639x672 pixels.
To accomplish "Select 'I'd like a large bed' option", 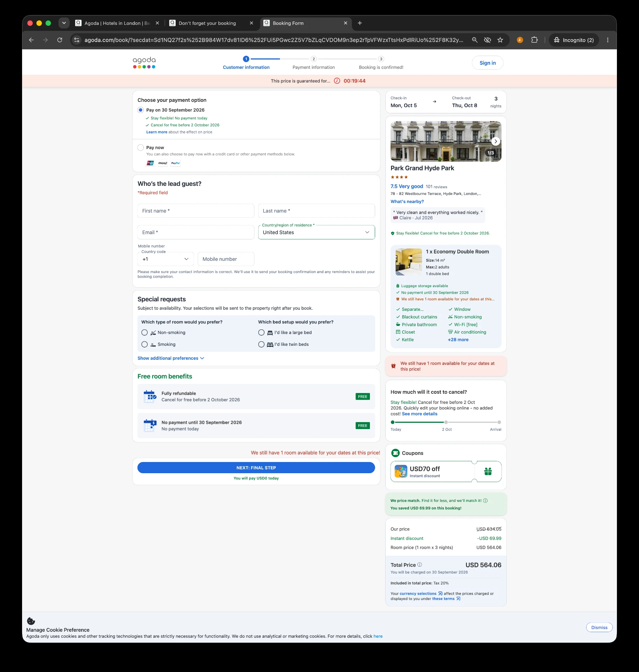I will [261, 332].
